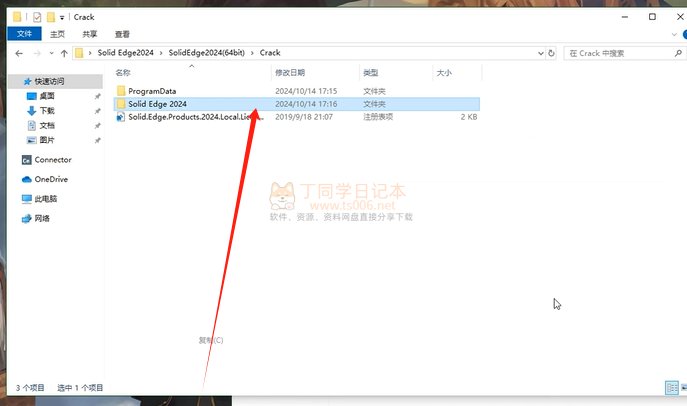687x406 pixels.
Task: Click the ProgramData folder icon
Action: [121, 91]
